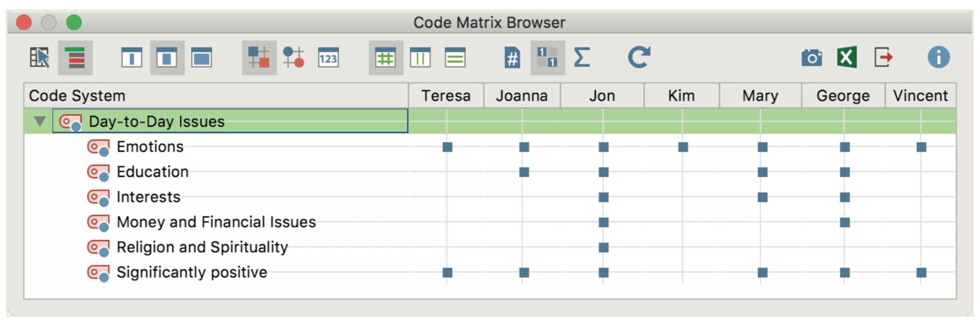Click Significantly positive square for Jon
The image size is (980, 321).
coord(603,272)
